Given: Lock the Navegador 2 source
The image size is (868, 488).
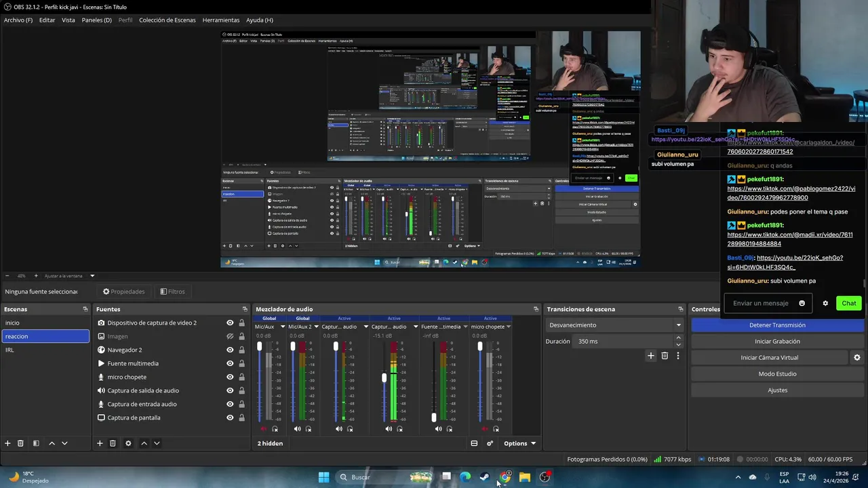Looking at the screenshot, I should click(x=241, y=350).
